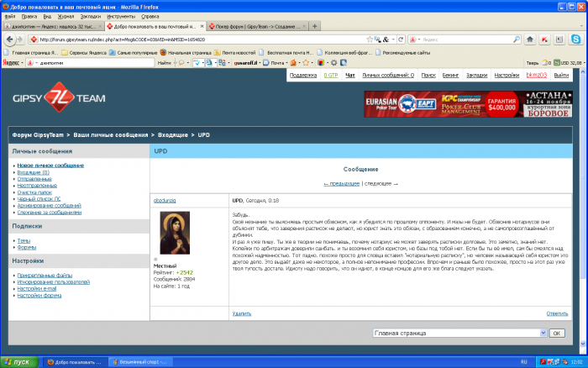Click the USD 32,08 currency rate icon
Screen dimensions: 588x368
click(557, 63)
